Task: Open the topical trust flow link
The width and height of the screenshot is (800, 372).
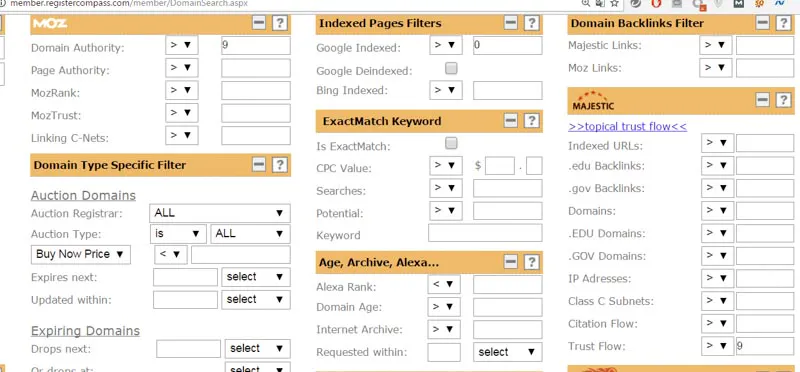Action: pyautogui.click(x=628, y=127)
